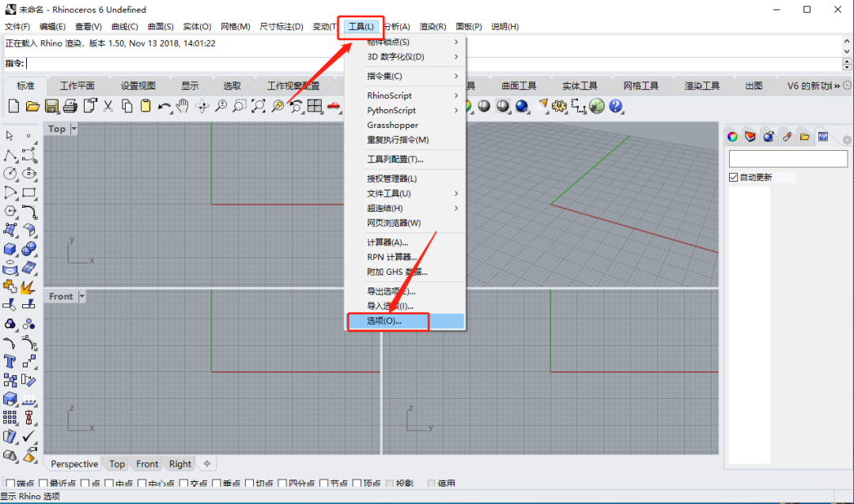Viewport: 854px width, 504px height.
Task: Activate the Pan hand tool
Action: 183,106
